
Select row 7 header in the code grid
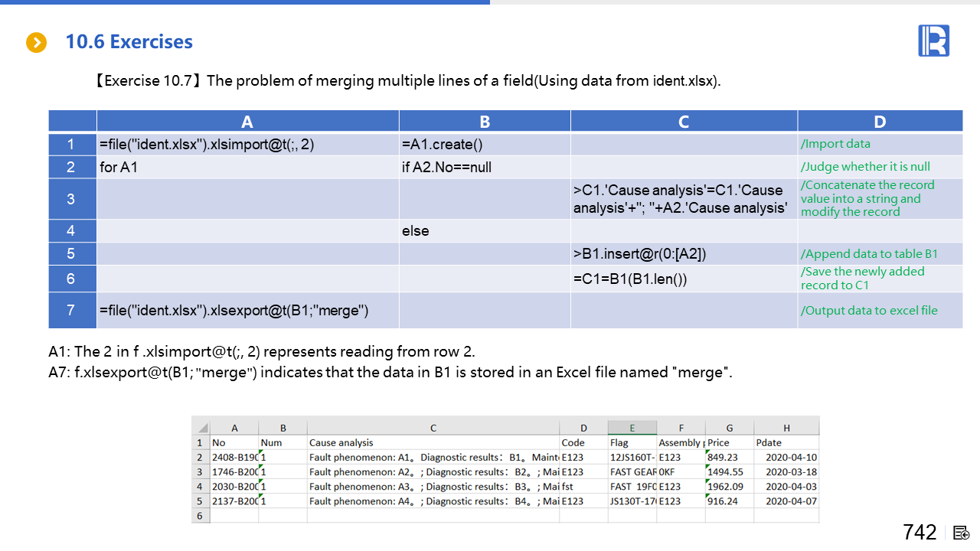click(x=71, y=310)
